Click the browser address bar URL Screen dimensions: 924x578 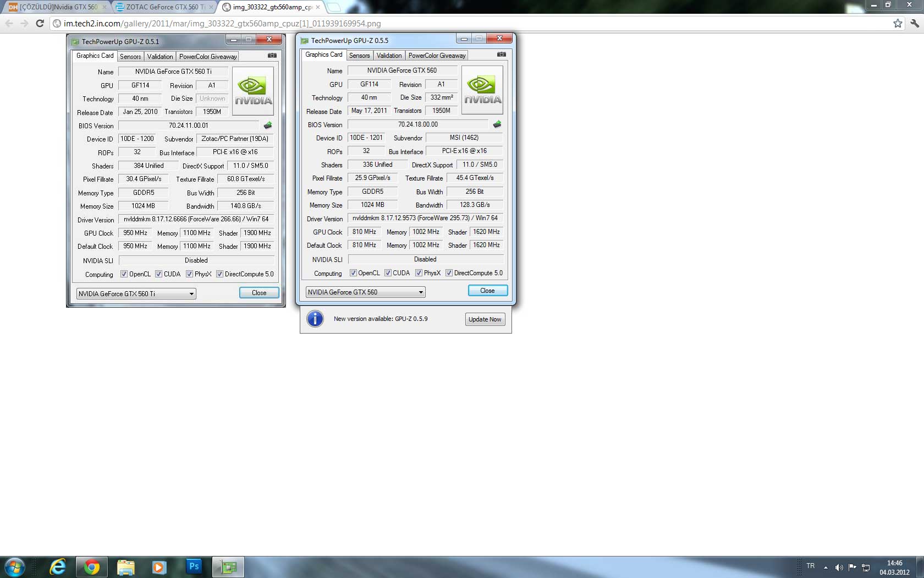222,24
